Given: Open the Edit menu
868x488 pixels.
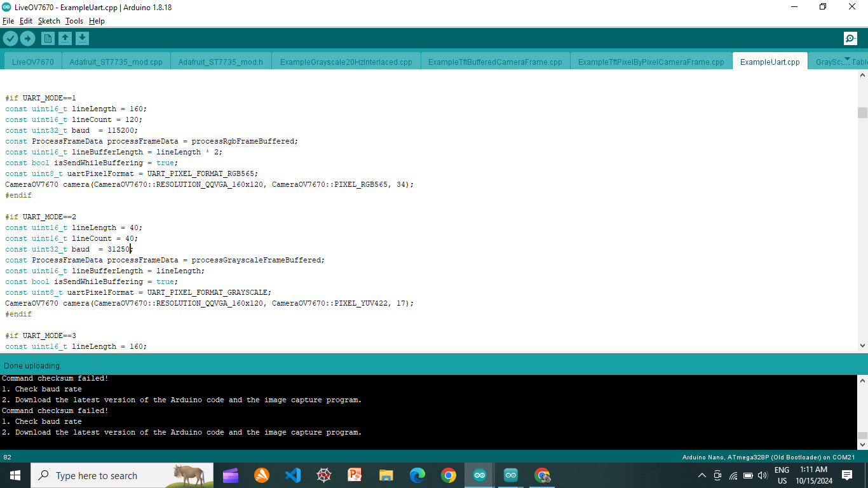Looking at the screenshot, I should point(26,21).
